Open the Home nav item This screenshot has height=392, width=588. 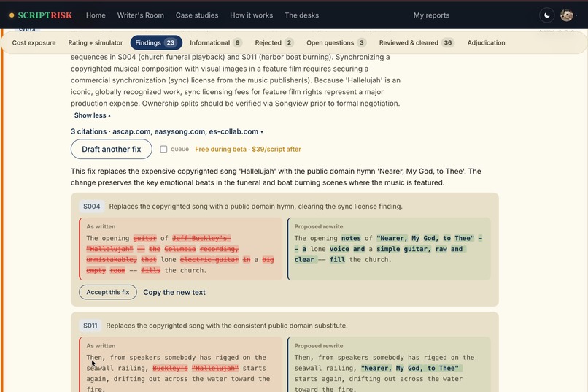96,15
